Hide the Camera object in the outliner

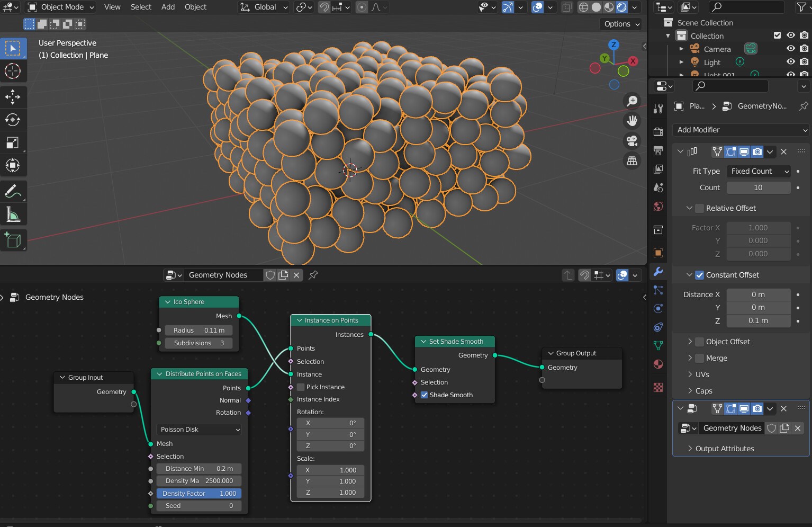[x=790, y=49]
